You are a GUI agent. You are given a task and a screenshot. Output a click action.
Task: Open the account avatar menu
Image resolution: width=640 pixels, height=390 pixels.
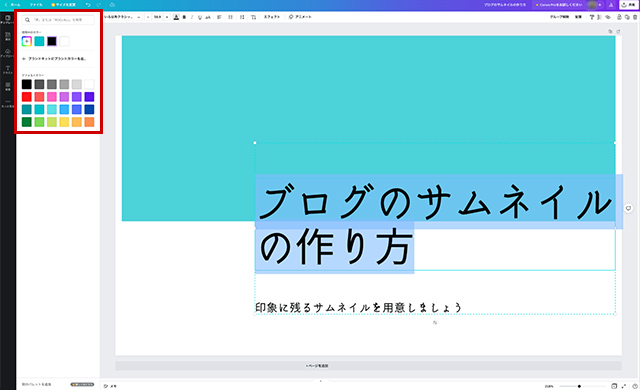coord(593,4)
